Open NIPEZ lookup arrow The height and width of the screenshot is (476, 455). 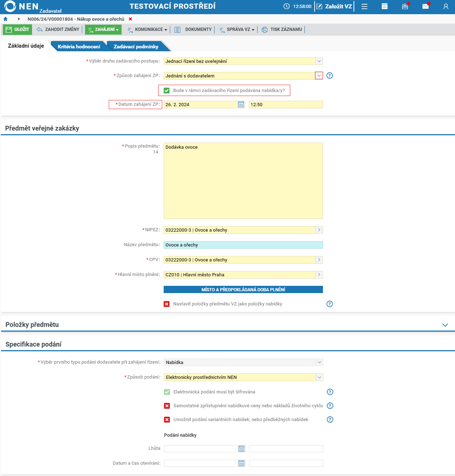pyautogui.click(x=319, y=230)
